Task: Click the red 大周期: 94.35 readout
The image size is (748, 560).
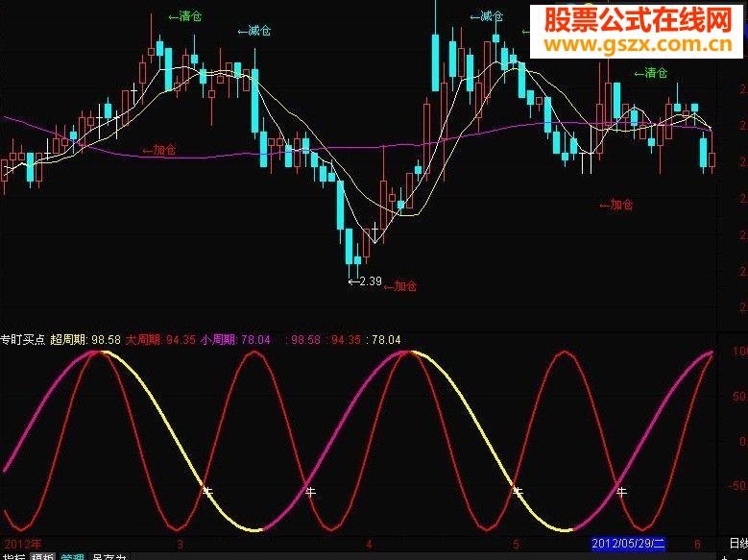Action: coord(160,340)
